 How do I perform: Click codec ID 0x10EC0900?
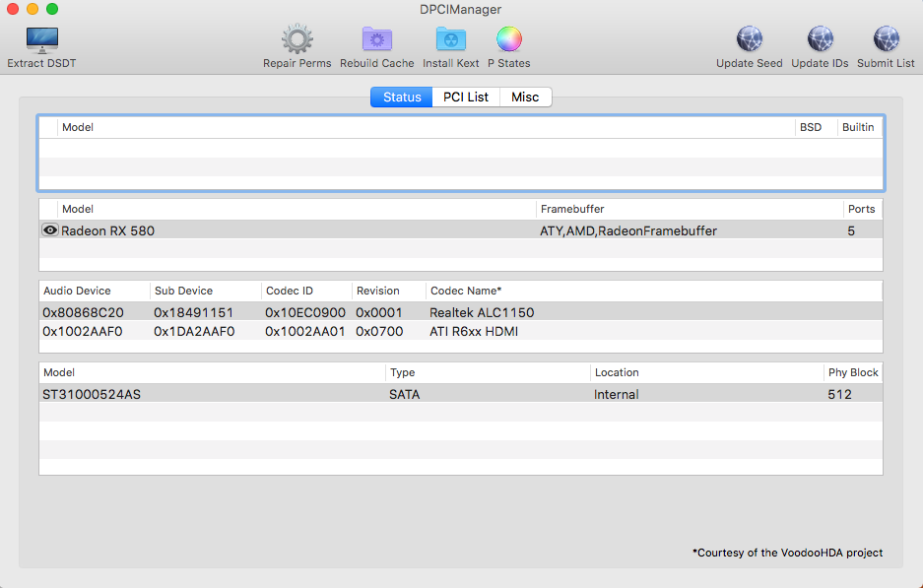(305, 312)
